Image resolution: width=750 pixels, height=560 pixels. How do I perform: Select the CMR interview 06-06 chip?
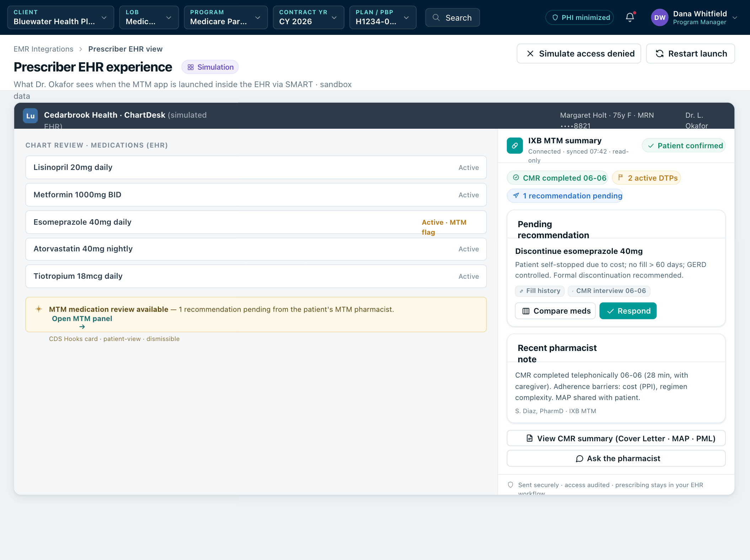[x=609, y=291]
